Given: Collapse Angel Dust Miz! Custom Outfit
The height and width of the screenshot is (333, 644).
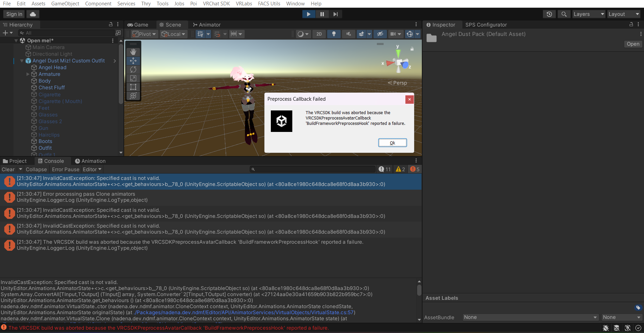Looking at the screenshot, I should tap(22, 61).
